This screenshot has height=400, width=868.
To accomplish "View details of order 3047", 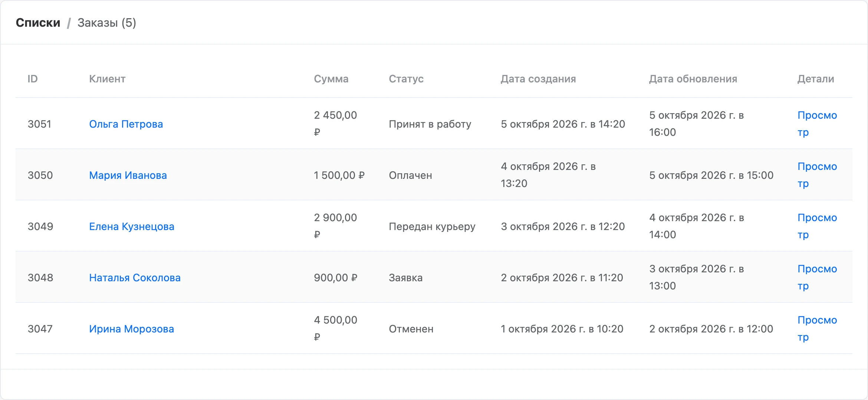I will (x=817, y=328).
